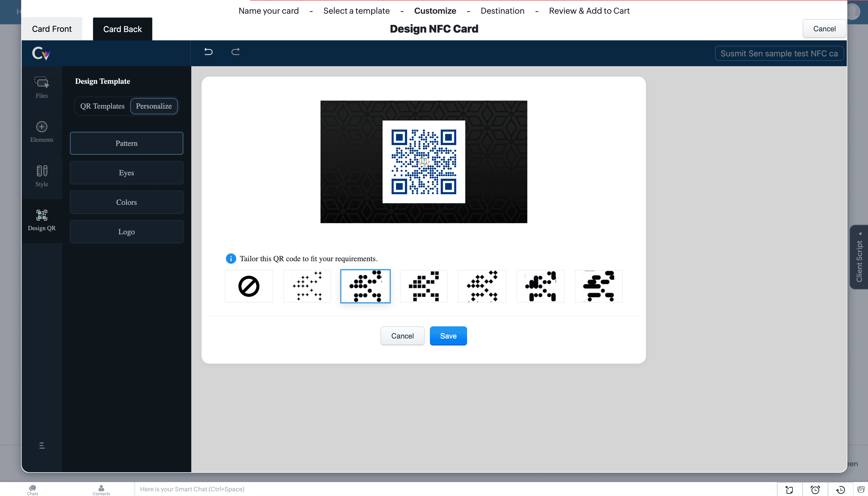This screenshot has height=496, width=868.
Task: Expand the Eyes customization section
Action: [126, 173]
